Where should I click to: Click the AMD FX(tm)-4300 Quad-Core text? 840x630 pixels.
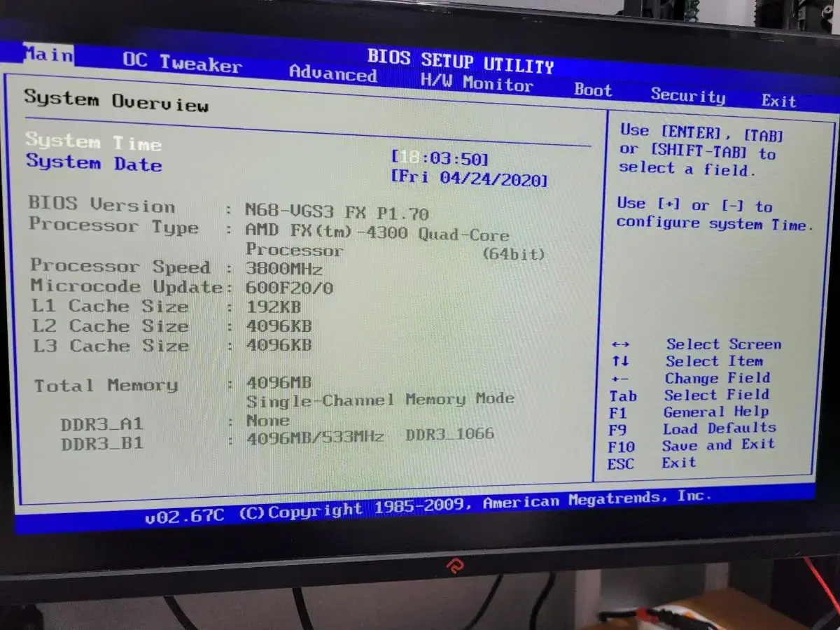377,231
